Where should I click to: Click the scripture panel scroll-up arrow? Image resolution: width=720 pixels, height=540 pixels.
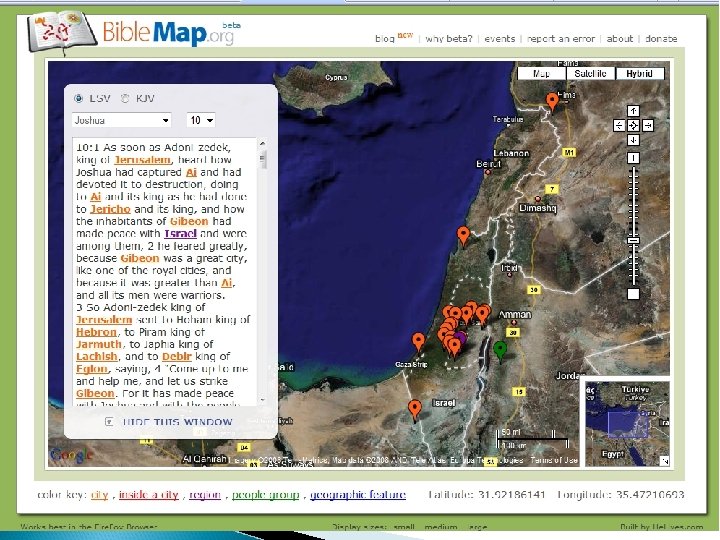click(x=262, y=144)
